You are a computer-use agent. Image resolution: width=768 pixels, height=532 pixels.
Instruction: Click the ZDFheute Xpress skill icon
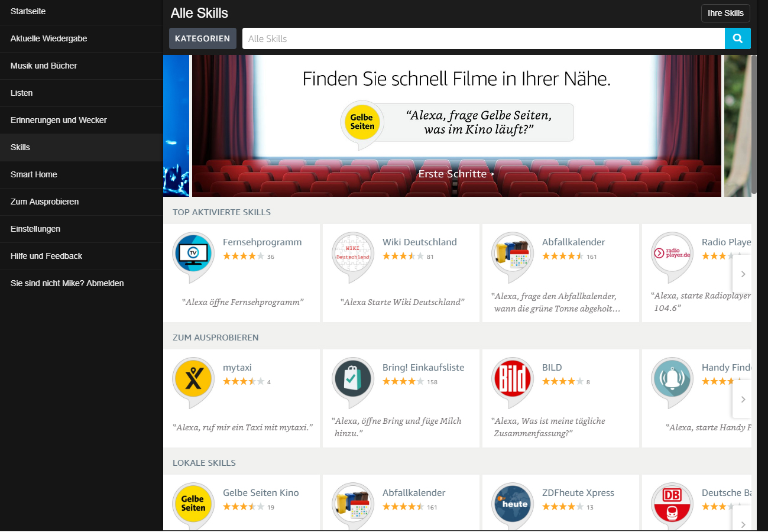(513, 505)
